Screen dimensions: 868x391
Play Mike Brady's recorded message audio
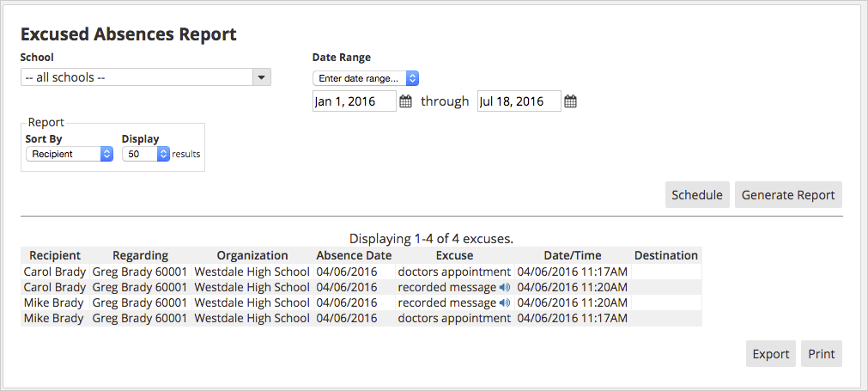(504, 303)
